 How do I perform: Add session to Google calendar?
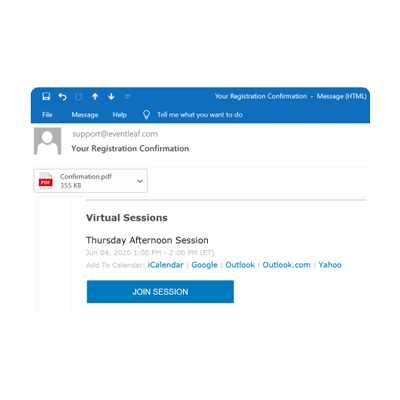(x=204, y=265)
